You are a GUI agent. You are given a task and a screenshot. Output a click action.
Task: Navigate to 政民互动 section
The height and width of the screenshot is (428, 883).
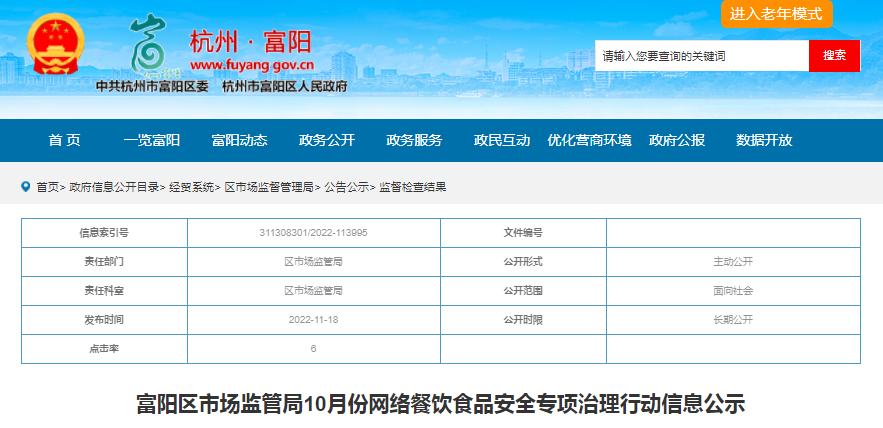tap(502, 141)
